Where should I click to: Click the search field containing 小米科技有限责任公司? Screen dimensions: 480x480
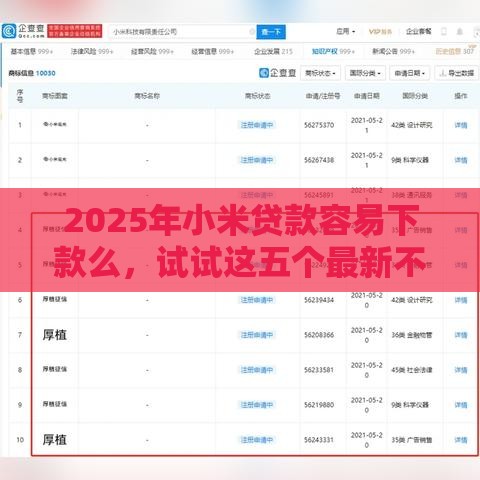(182, 32)
